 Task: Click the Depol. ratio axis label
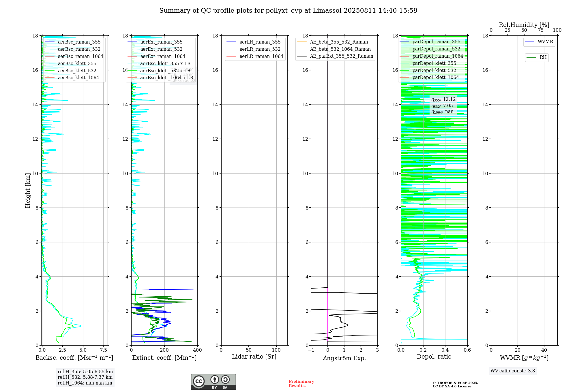point(434,357)
